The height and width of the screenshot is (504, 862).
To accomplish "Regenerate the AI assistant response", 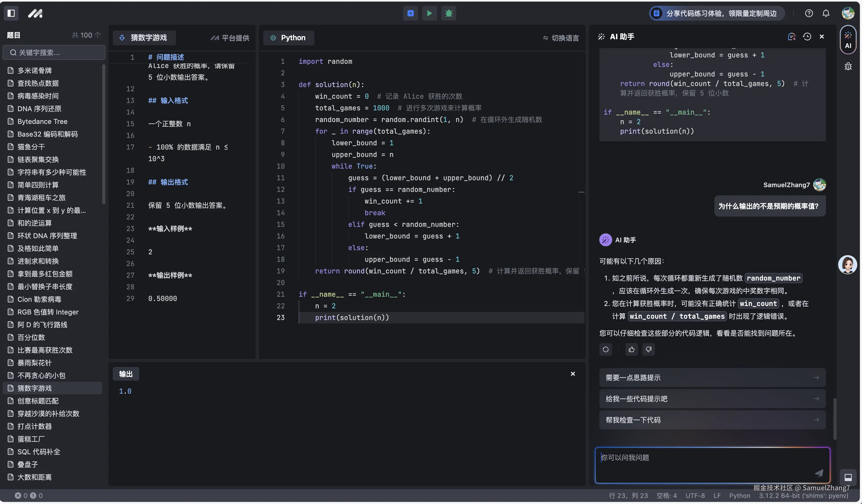I will point(605,349).
